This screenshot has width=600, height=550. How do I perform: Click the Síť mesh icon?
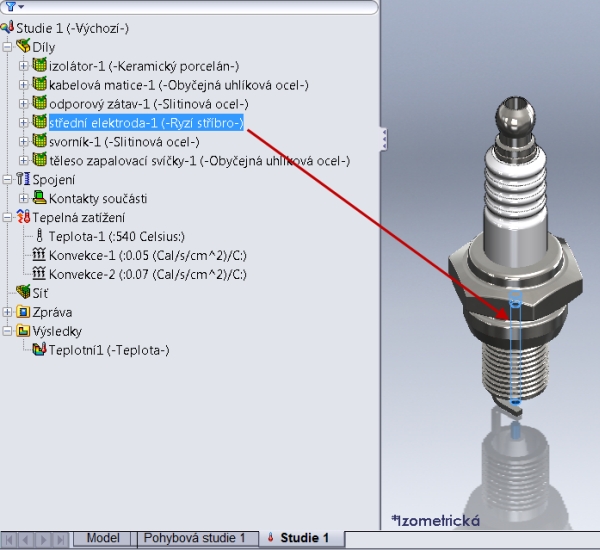point(23,292)
